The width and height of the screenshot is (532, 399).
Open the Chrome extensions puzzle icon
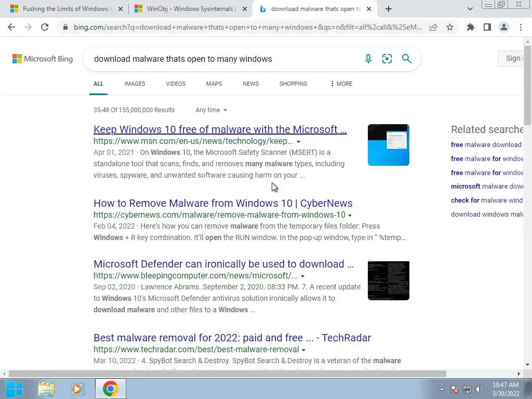[471, 27]
